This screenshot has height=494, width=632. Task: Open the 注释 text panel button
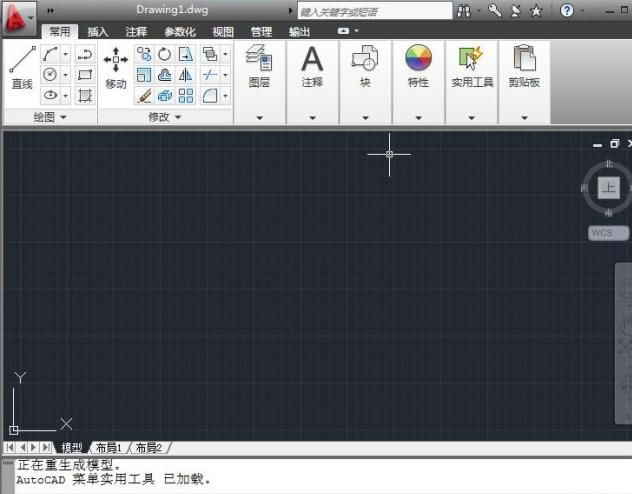[x=312, y=66]
